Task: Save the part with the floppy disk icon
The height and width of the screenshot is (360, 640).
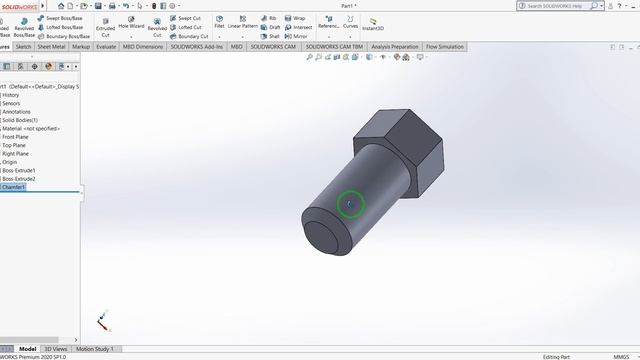Action: (98, 6)
